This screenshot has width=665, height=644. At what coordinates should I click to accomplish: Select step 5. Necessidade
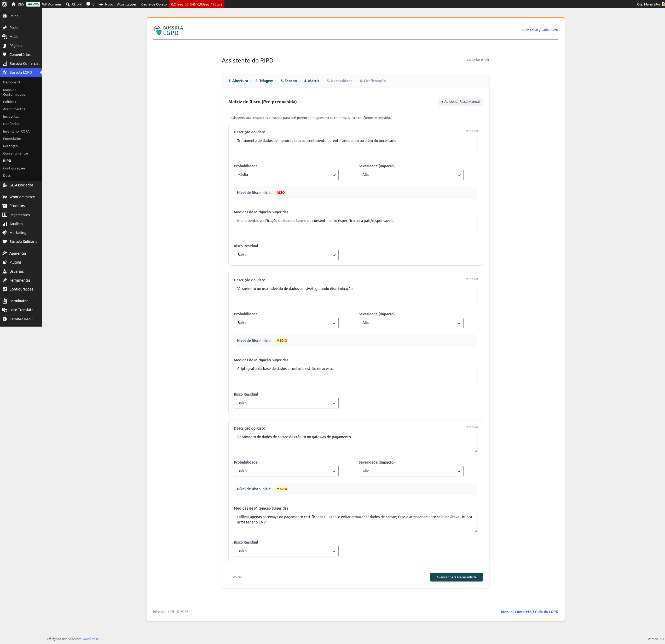pos(340,81)
